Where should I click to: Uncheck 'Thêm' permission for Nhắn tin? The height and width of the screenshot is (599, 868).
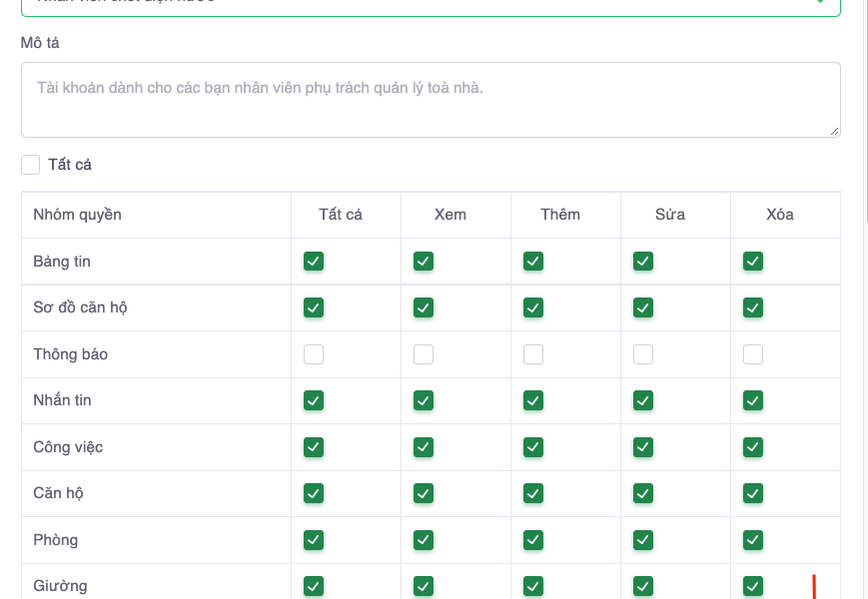click(533, 400)
